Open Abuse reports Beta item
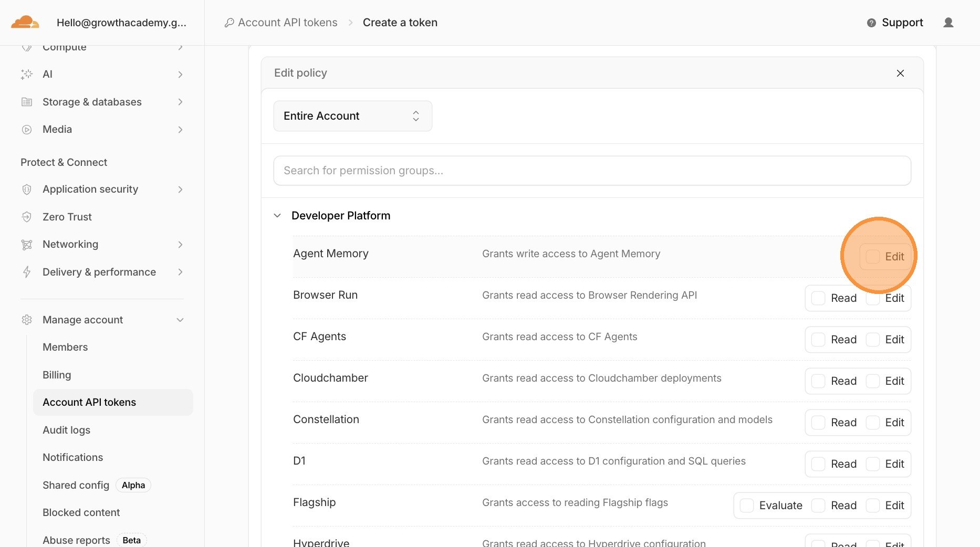The width and height of the screenshot is (980, 547). (x=94, y=540)
